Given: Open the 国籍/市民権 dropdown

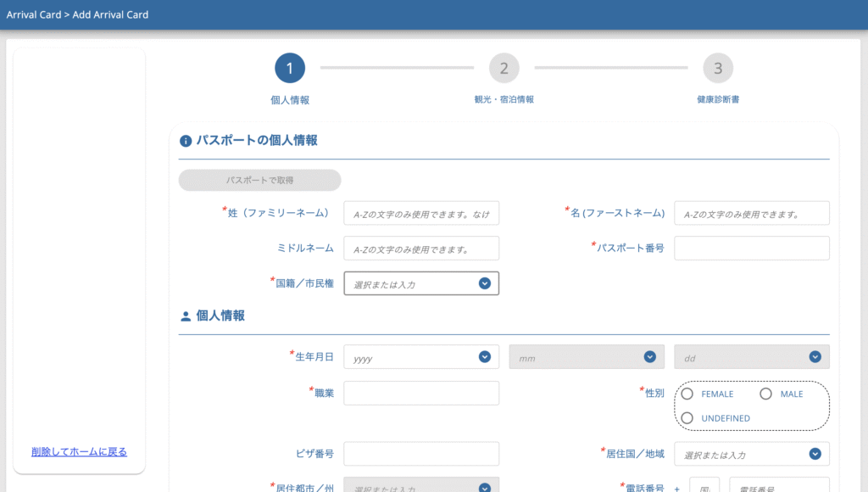Looking at the screenshot, I should point(421,283).
